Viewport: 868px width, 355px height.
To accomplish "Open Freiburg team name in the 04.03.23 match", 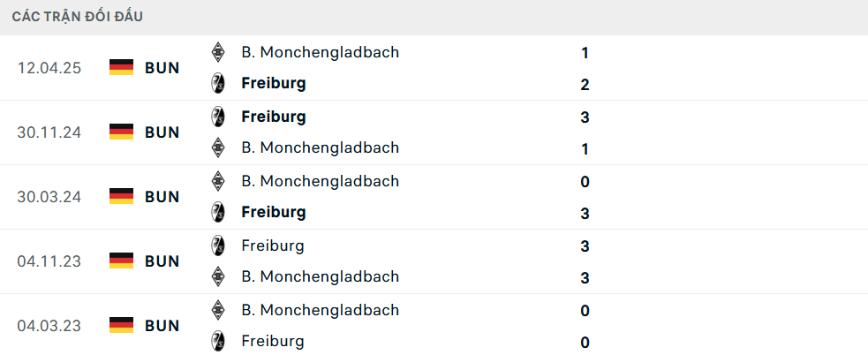I will coord(273,341).
